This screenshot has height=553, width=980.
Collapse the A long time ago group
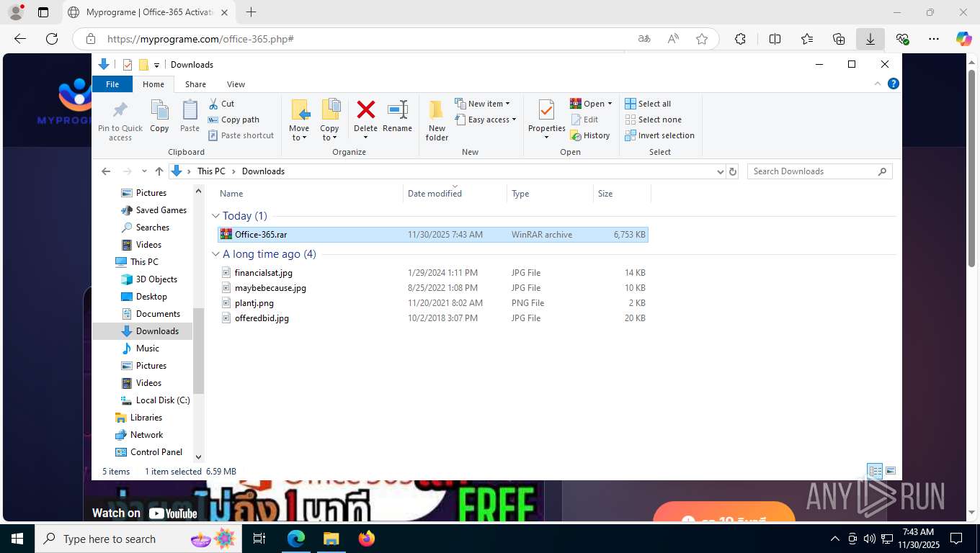[x=216, y=254]
